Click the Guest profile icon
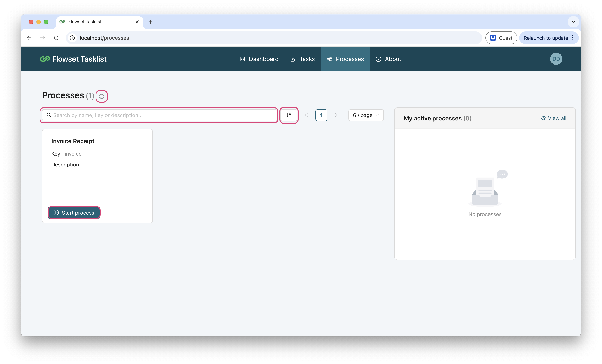602x364 pixels. [493, 38]
